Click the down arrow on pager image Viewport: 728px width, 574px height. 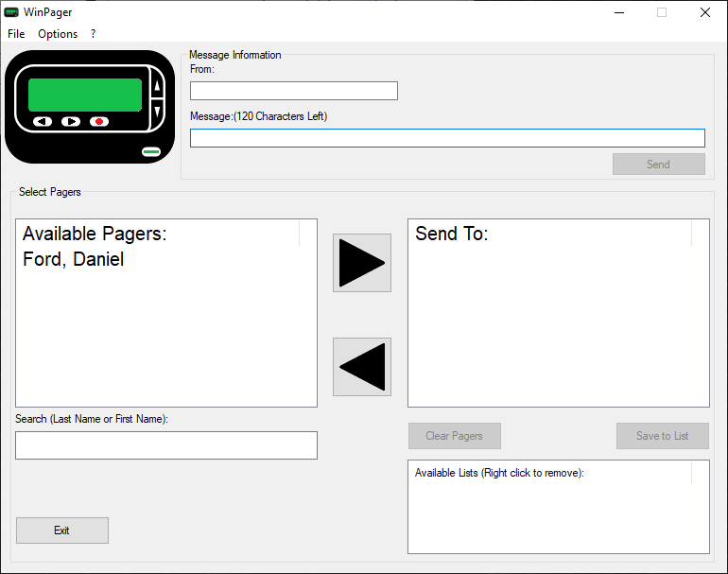point(157,111)
